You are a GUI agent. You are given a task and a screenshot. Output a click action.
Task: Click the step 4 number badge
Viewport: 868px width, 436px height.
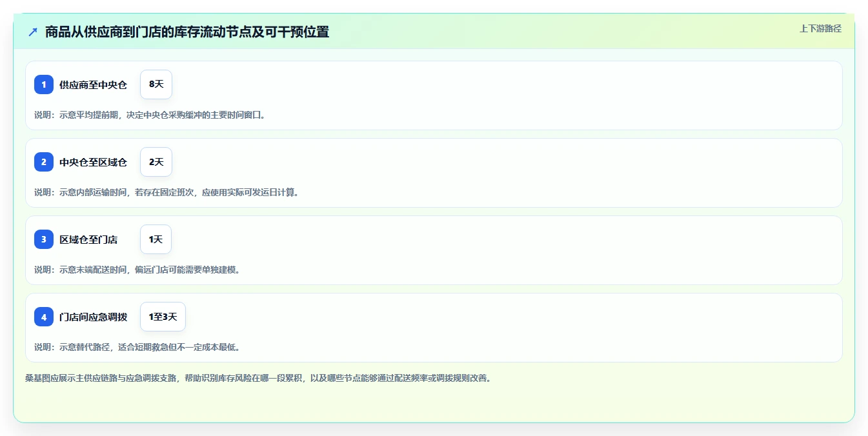[44, 317]
